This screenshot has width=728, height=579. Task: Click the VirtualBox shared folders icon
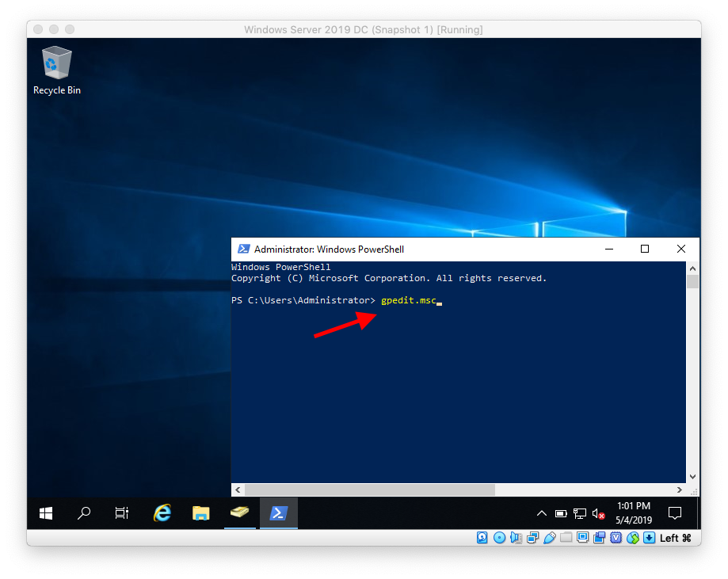[566, 538]
